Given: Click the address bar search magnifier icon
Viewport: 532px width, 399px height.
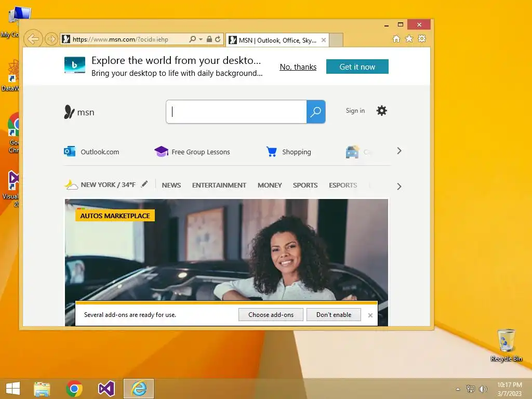Looking at the screenshot, I should pyautogui.click(x=192, y=39).
